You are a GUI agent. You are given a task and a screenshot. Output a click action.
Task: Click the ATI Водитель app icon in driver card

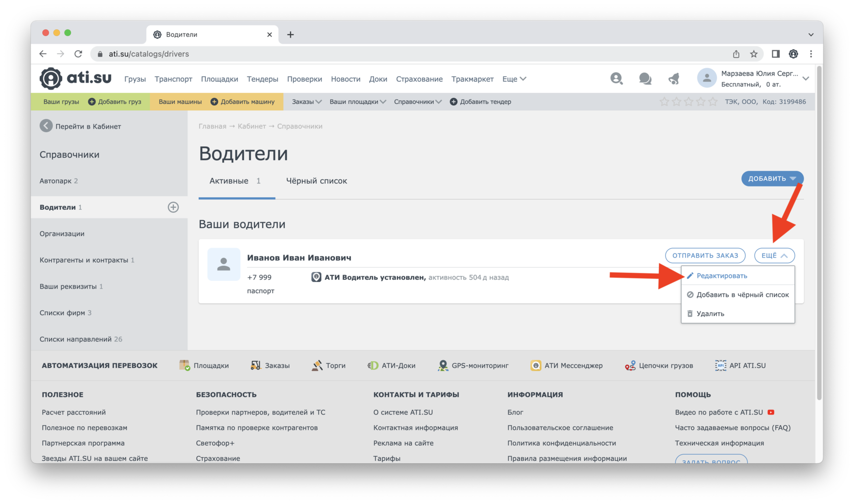pos(316,277)
